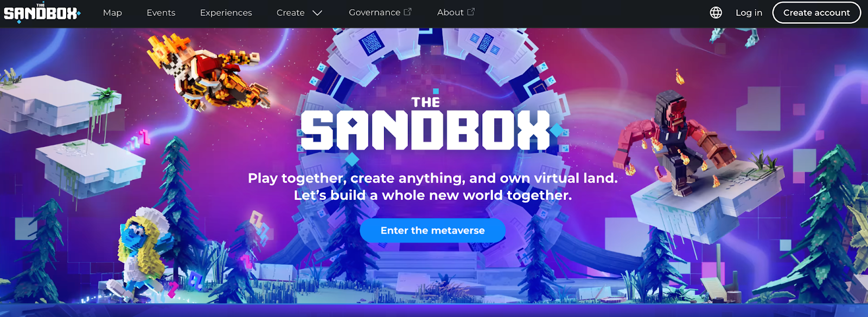868x317 pixels.
Task: Click external link icon beside About
Action: point(471,11)
